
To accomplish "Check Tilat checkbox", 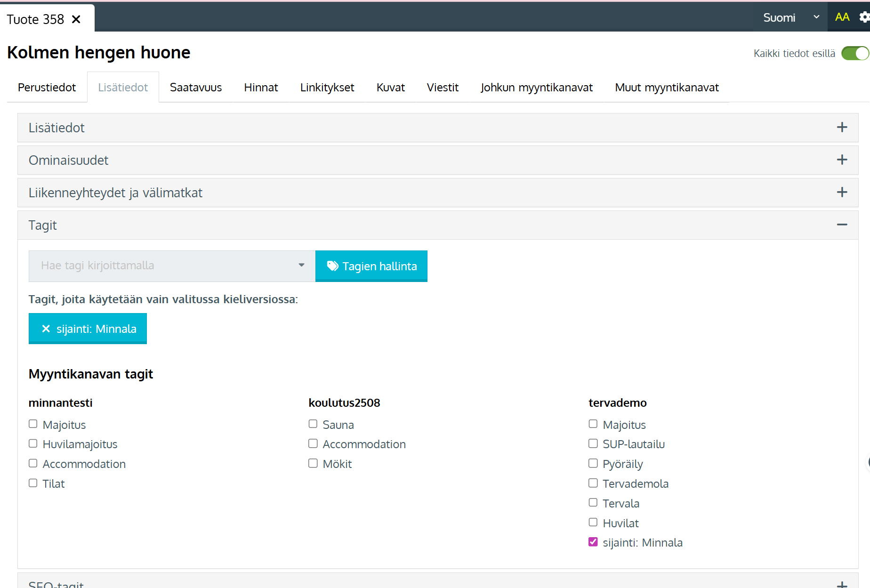I will [33, 483].
